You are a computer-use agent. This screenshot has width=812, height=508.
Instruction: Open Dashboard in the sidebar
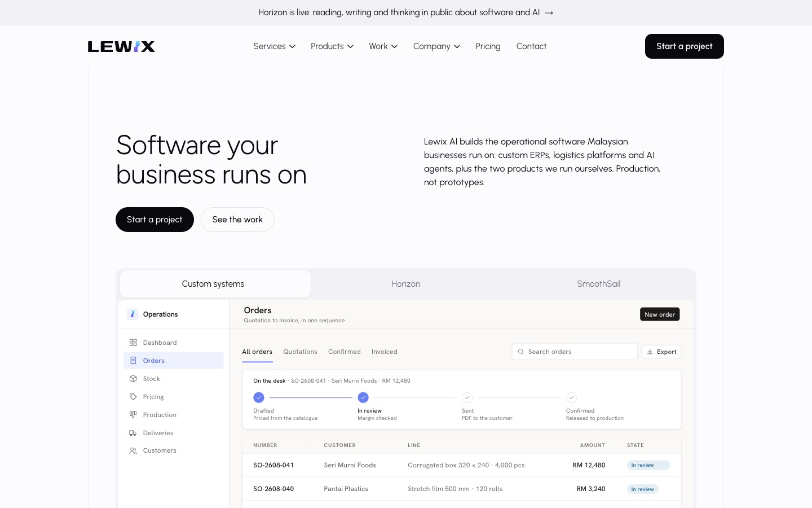(x=174, y=343)
